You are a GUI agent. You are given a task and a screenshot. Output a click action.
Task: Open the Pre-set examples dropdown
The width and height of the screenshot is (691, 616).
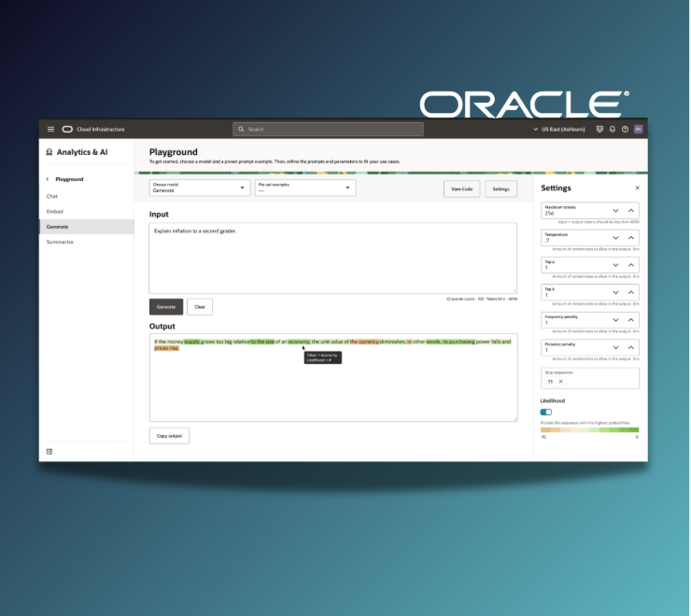pyautogui.click(x=305, y=188)
